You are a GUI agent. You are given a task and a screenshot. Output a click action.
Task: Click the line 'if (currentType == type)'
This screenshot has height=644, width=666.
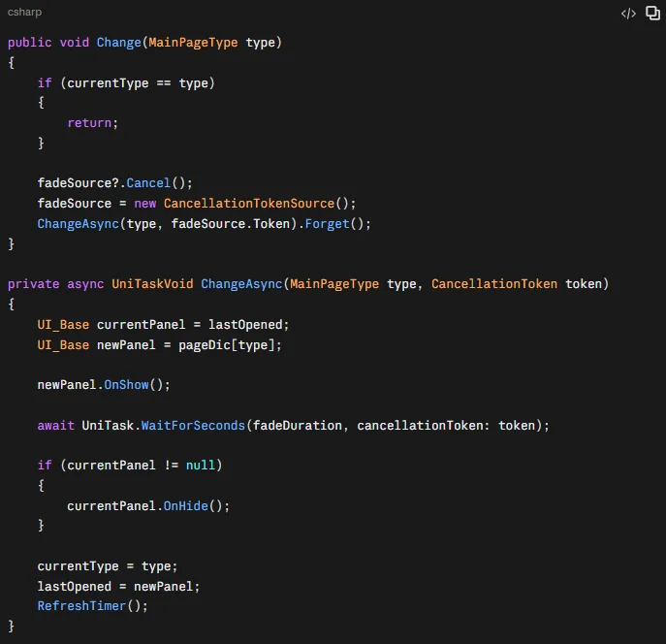(x=126, y=82)
